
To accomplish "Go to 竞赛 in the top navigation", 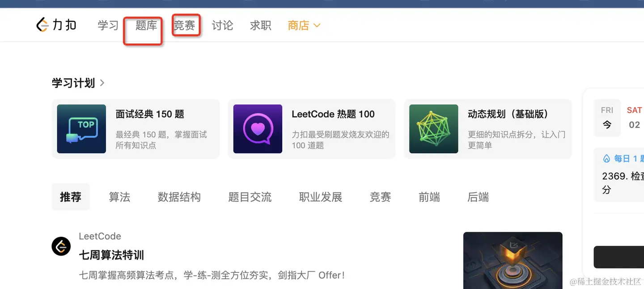I will (184, 25).
